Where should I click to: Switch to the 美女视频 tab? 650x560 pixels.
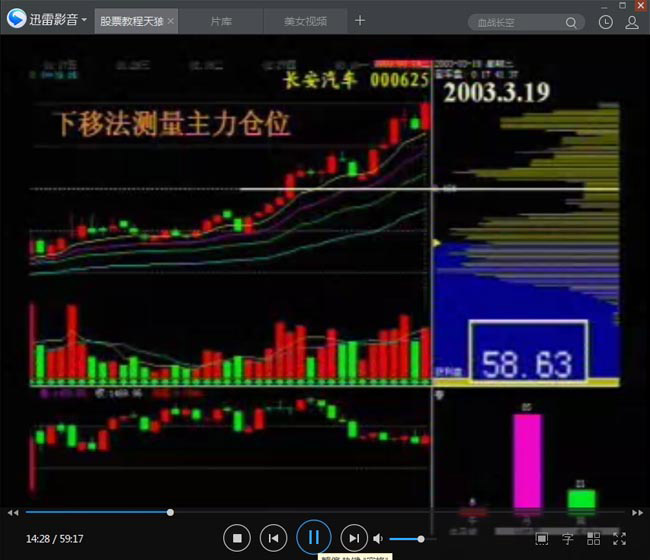pos(306,21)
